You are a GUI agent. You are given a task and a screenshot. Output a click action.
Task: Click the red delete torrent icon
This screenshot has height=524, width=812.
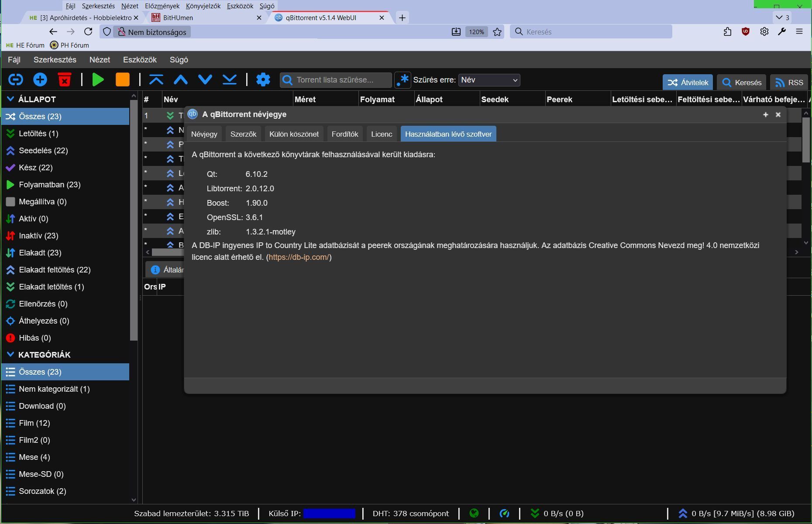click(65, 80)
